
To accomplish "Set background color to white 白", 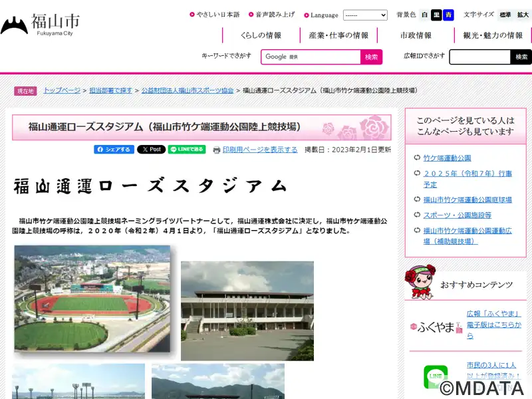I will coord(424,15).
